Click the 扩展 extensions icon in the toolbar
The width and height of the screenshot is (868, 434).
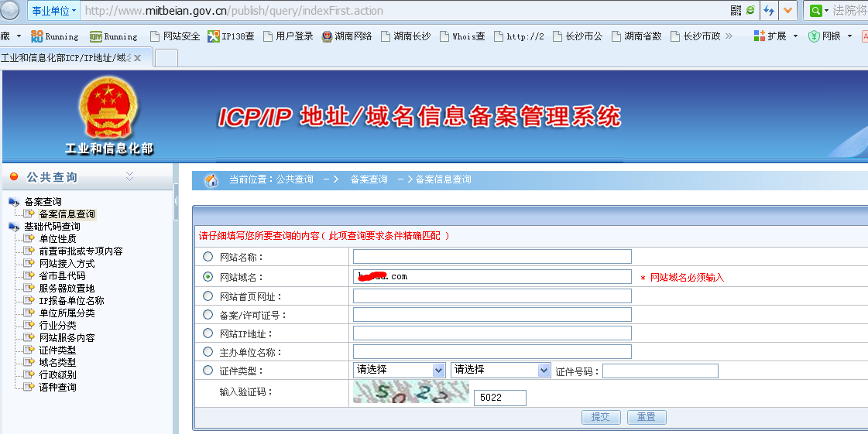click(x=760, y=36)
